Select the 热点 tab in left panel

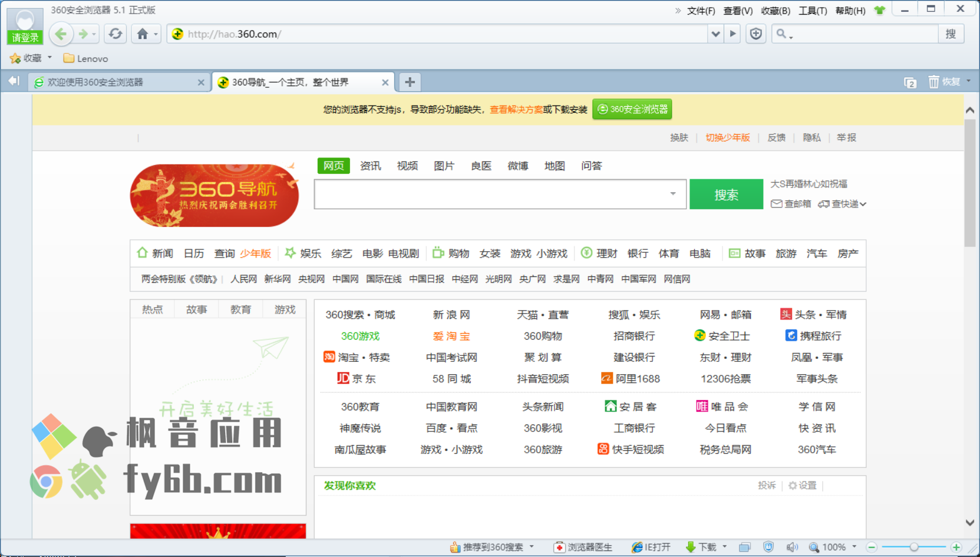coord(152,309)
